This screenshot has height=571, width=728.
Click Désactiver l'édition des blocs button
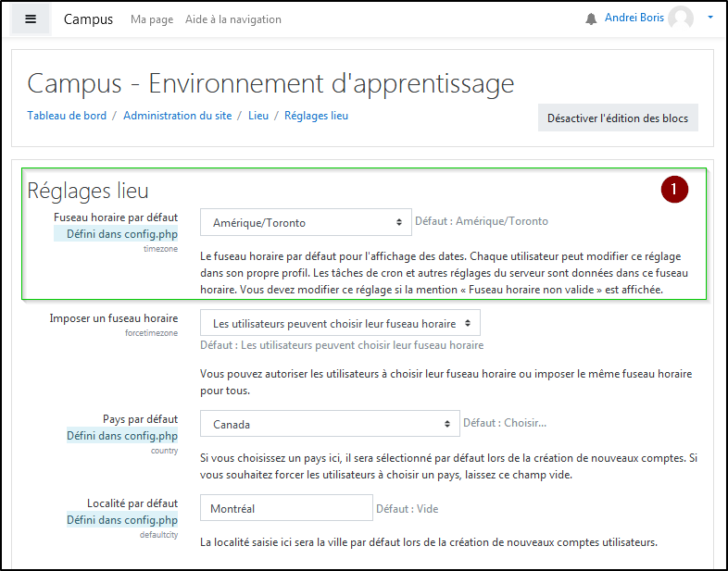pyautogui.click(x=618, y=118)
